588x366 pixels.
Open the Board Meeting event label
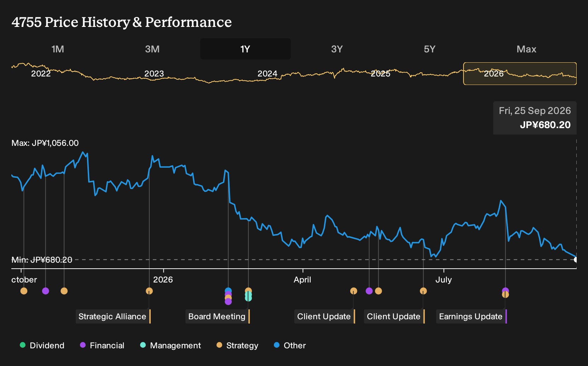[x=218, y=316]
